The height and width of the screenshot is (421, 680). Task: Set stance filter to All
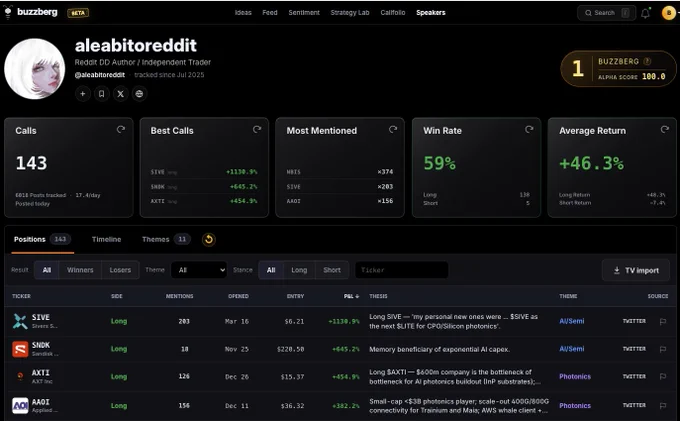271,270
